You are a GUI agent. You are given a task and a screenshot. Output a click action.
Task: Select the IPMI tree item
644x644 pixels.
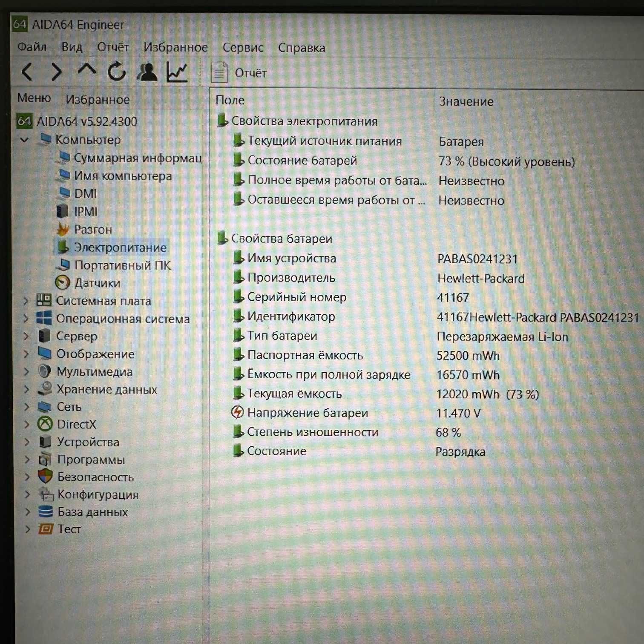pyautogui.click(x=77, y=211)
